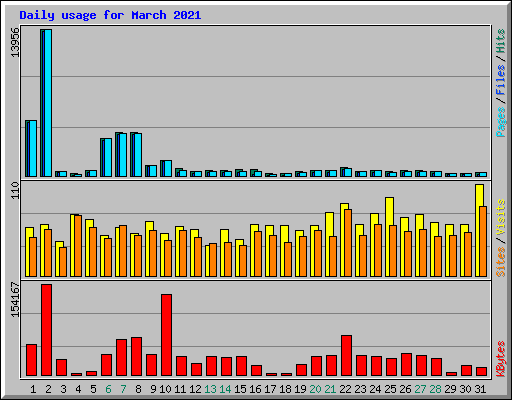
Task: Click the red KBytes bar for day 7
Action: (x=122, y=358)
